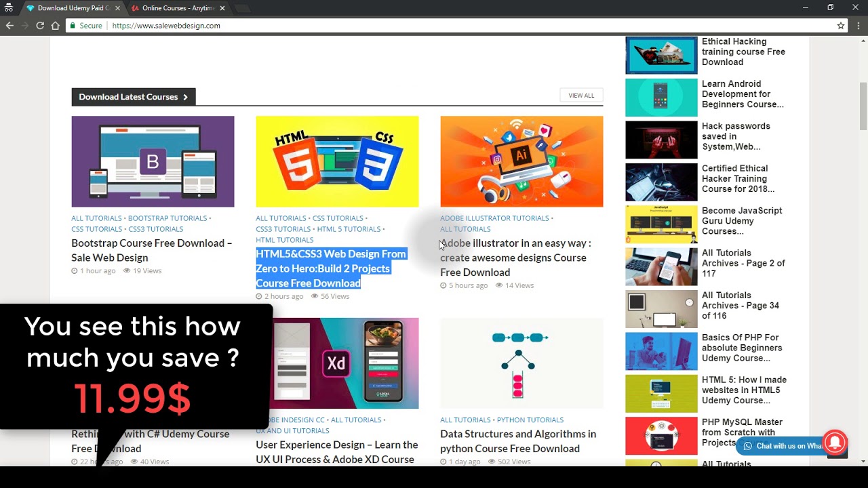The height and width of the screenshot is (488, 868).
Task: Close the Download Udemy Paid Courses tab
Action: tap(117, 8)
